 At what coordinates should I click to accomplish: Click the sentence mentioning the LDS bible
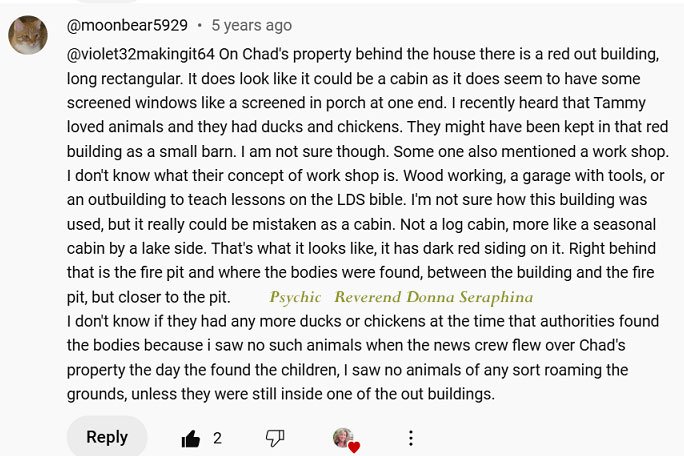coord(236,200)
